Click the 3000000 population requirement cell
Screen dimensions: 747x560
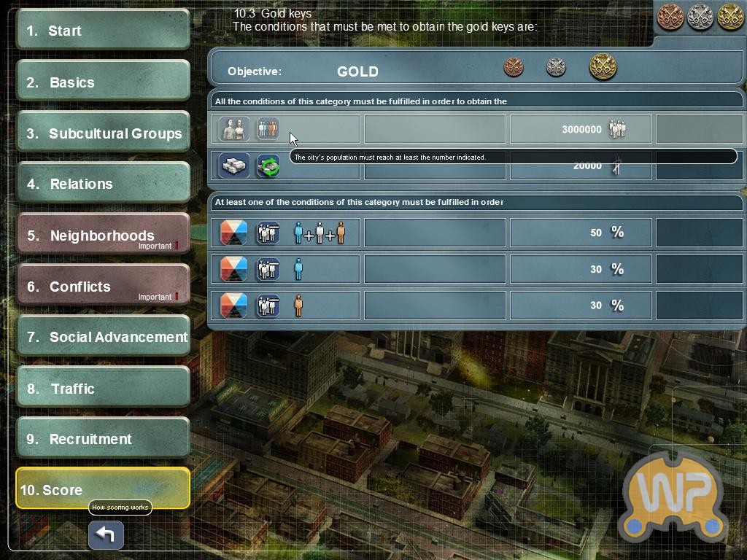[581, 129]
